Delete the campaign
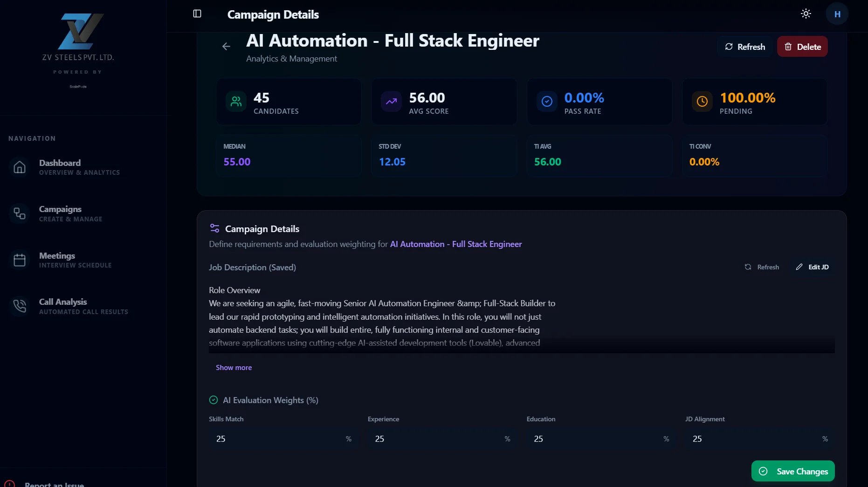Image resolution: width=868 pixels, height=487 pixels. click(x=802, y=47)
